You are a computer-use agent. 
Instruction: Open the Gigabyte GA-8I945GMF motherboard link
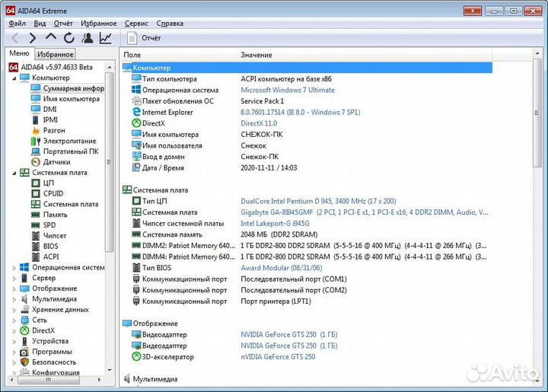click(x=364, y=212)
